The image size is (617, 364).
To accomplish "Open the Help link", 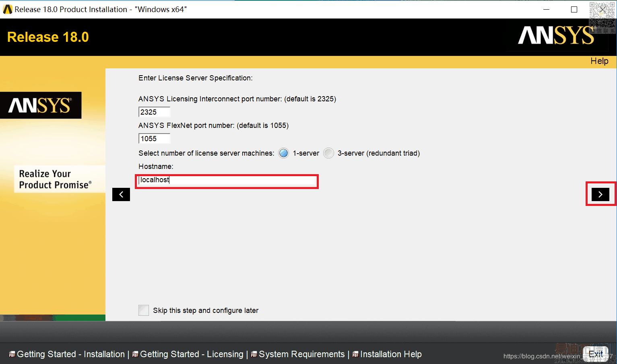I will coord(599,61).
